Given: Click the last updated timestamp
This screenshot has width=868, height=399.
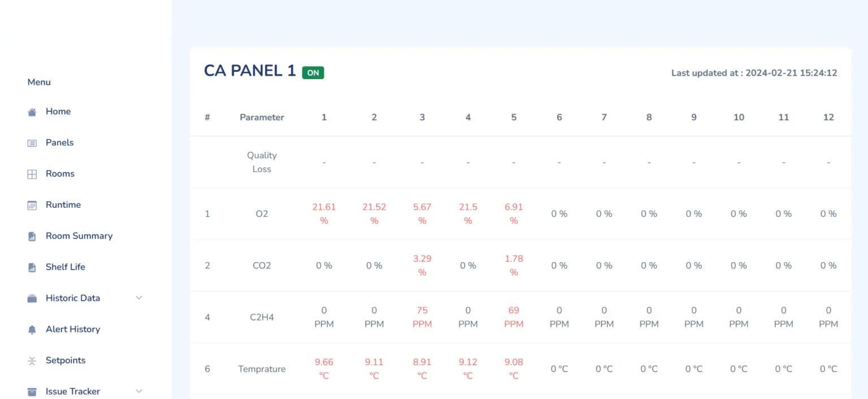Looking at the screenshot, I should click(754, 72).
